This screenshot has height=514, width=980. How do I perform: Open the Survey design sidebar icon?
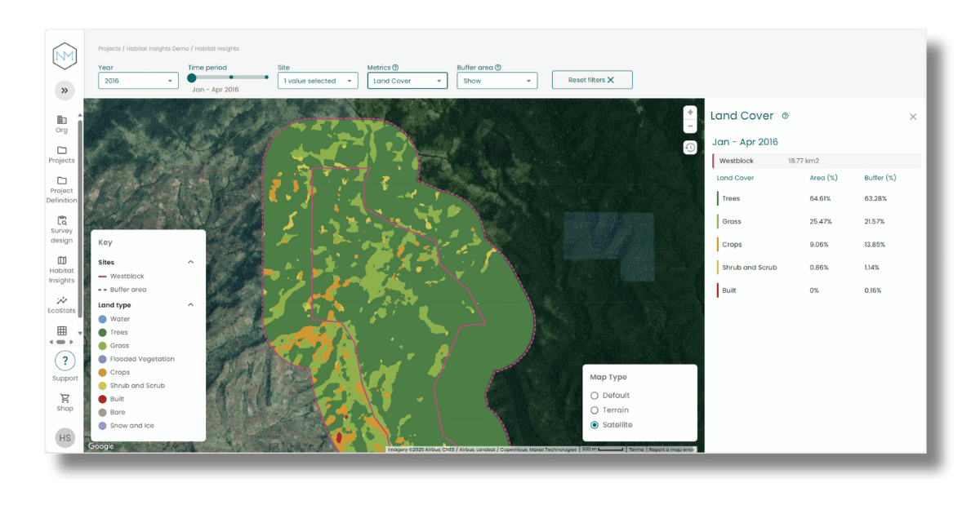pos(62,229)
